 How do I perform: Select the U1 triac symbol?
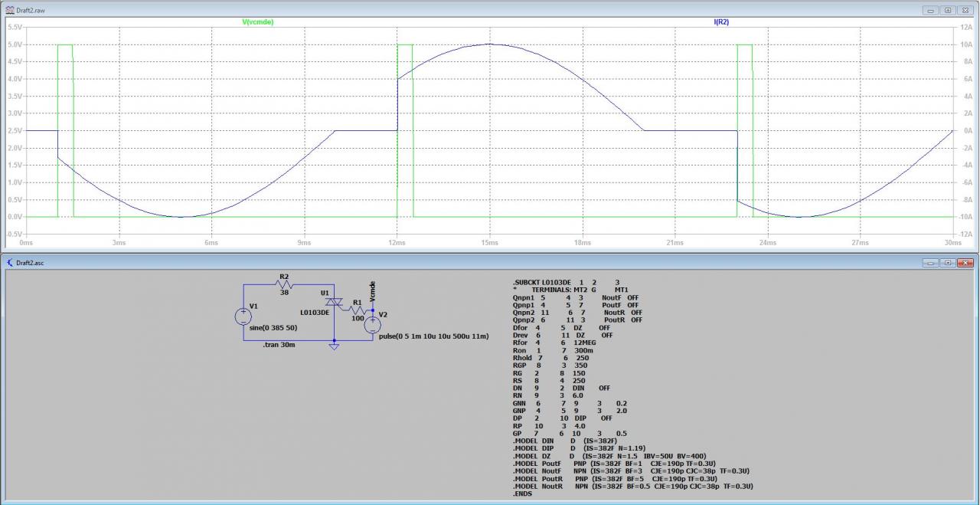(x=334, y=303)
